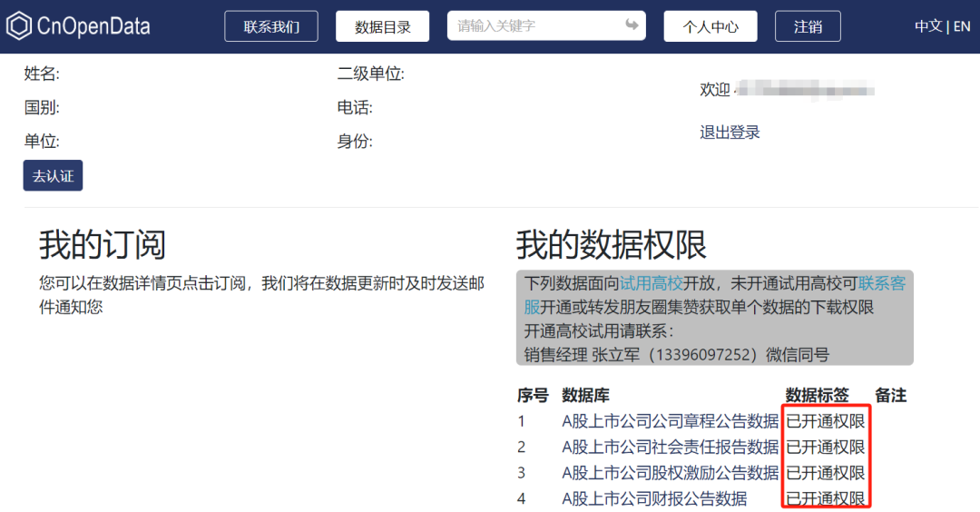Open the 数据目录 menu item
The width and height of the screenshot is (980, 512).
[382, 26]
